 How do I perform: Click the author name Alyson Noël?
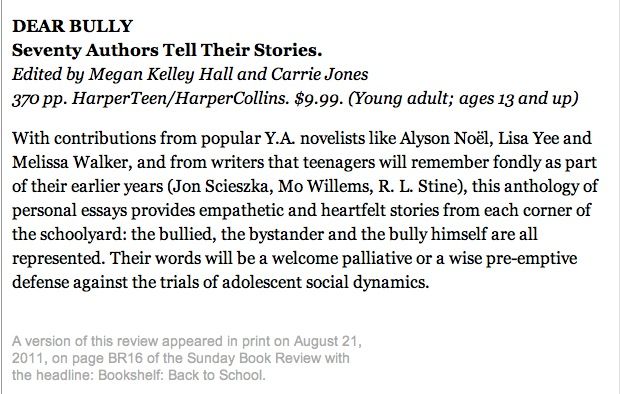(446, 138)
